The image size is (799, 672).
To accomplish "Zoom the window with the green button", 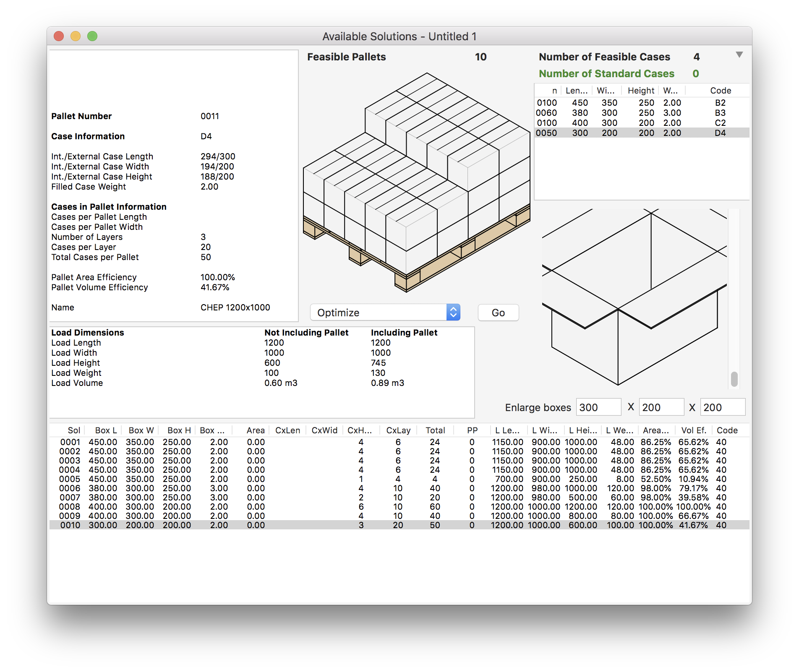I will [x=92, y=36].
